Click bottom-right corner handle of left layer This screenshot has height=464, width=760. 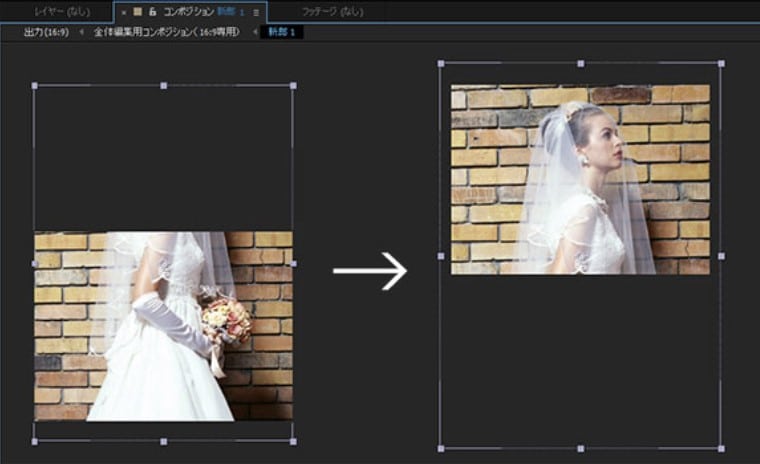293,440
